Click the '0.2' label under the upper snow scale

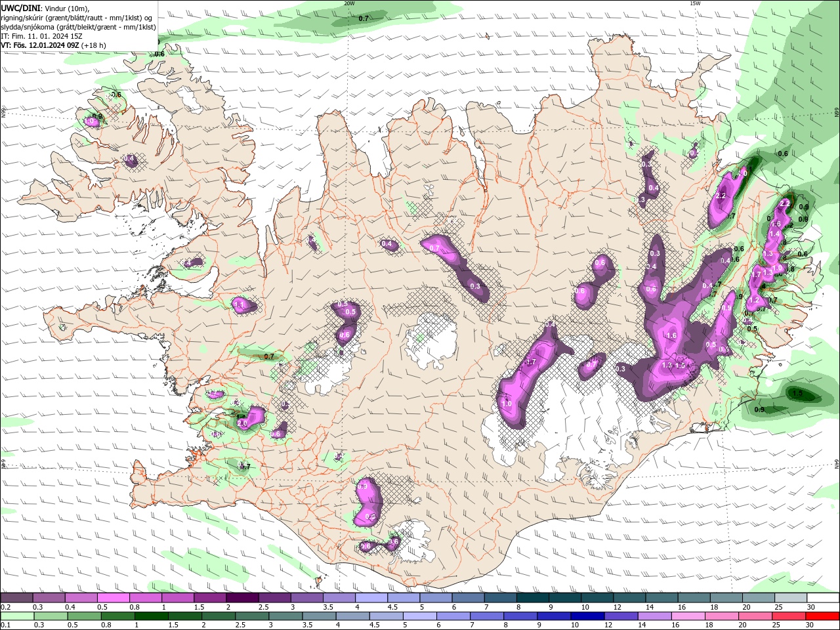click(5, 607)
